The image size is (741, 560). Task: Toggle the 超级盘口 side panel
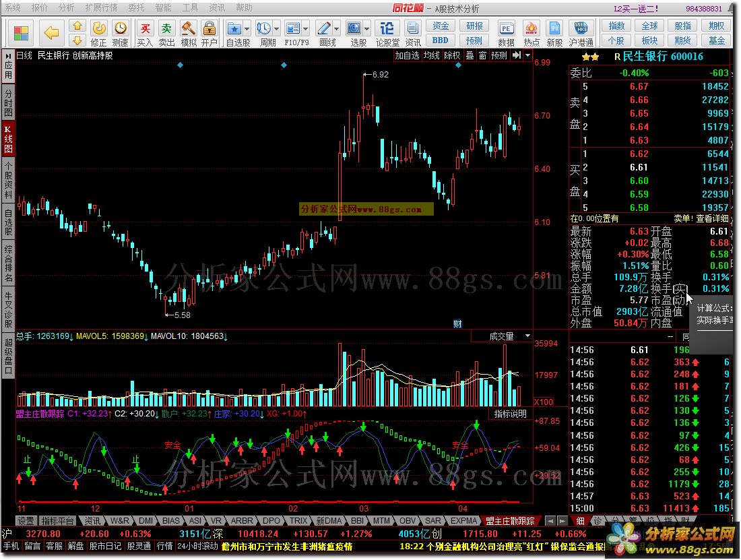(x=8, y=356)
